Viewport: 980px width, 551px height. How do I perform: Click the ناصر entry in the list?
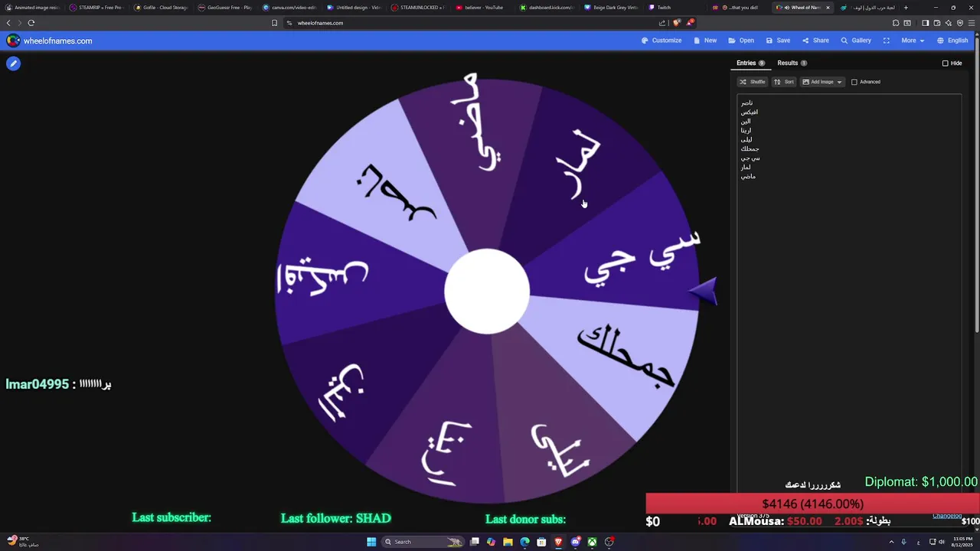point(746,103)
